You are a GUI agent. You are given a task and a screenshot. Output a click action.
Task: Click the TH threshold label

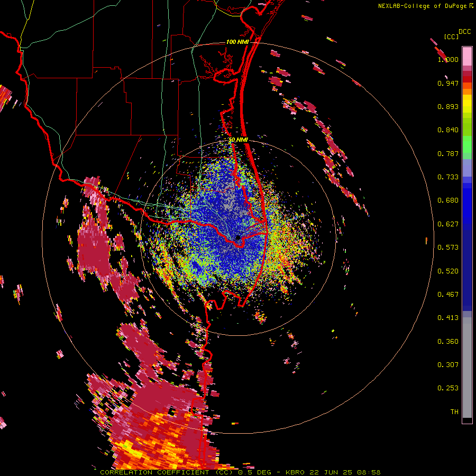[454, 412]
